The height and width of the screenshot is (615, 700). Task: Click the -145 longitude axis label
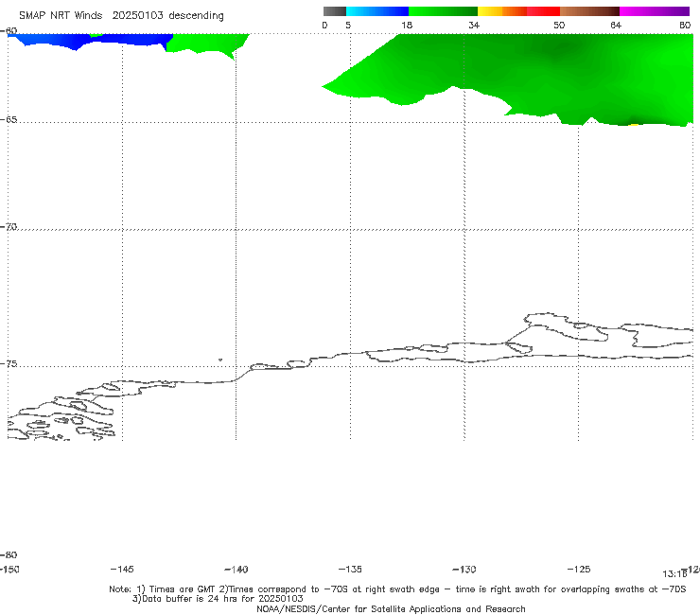(122, 569)
